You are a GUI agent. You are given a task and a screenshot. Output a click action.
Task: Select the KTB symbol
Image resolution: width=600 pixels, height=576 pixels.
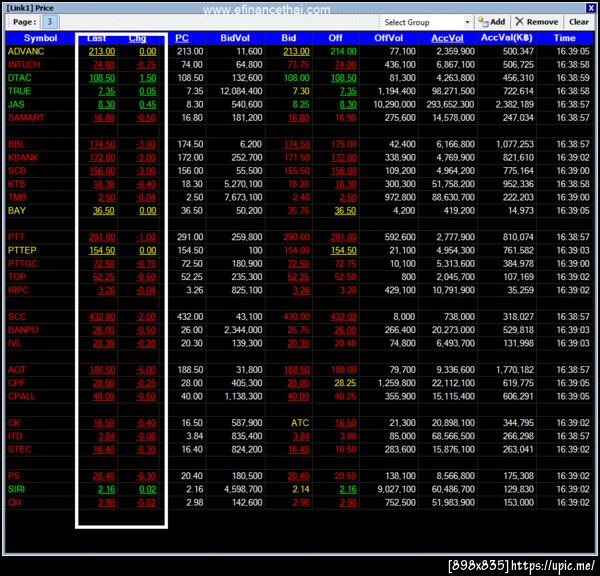(x=16, y=184)
